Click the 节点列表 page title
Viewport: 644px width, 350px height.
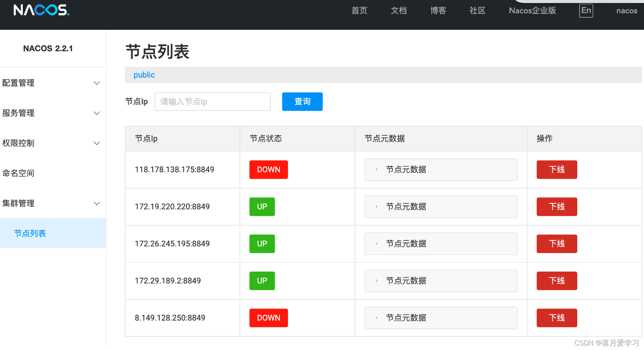[x=157, y=52]
